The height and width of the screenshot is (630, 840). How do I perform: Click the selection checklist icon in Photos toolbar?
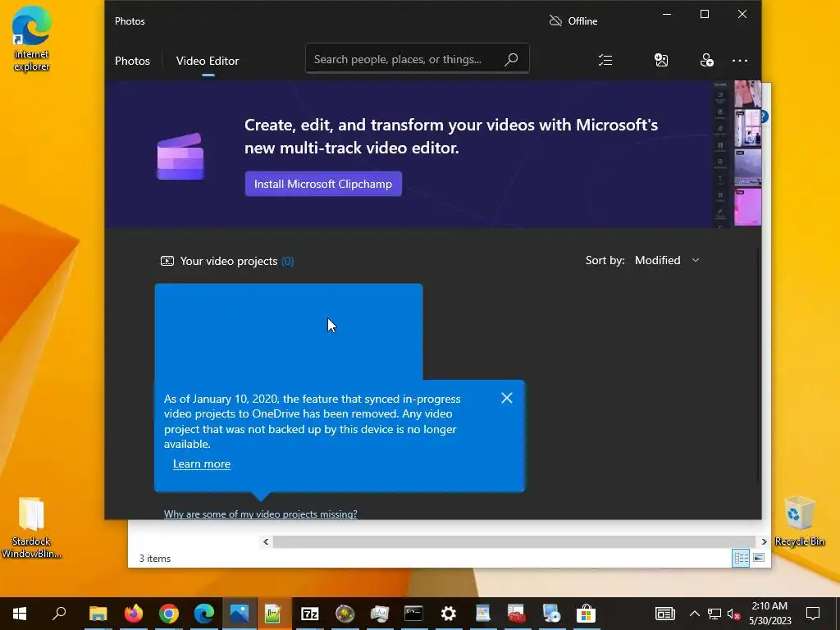(x=605, y=60)
